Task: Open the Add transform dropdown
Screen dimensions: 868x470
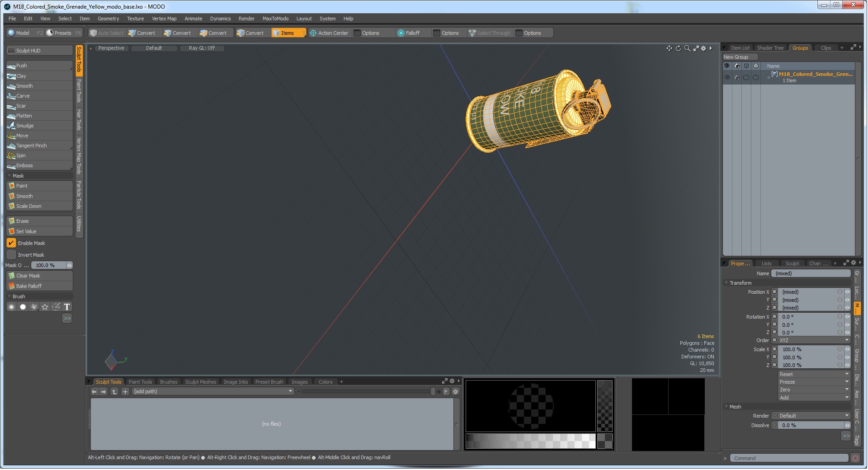Action: [x=814, y=398]
